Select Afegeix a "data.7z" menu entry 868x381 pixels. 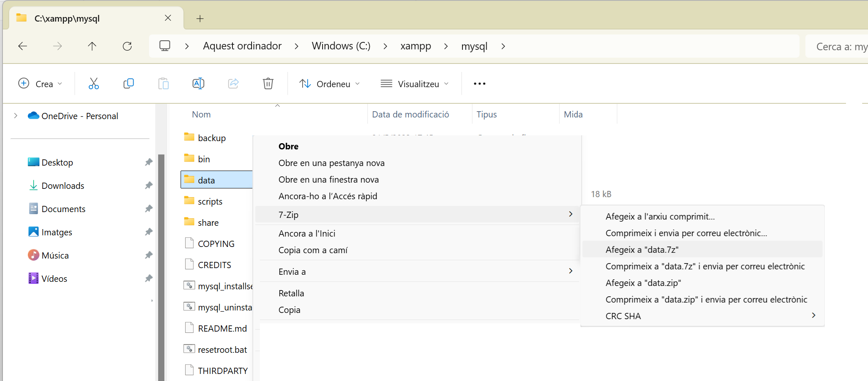click(642, 249)
